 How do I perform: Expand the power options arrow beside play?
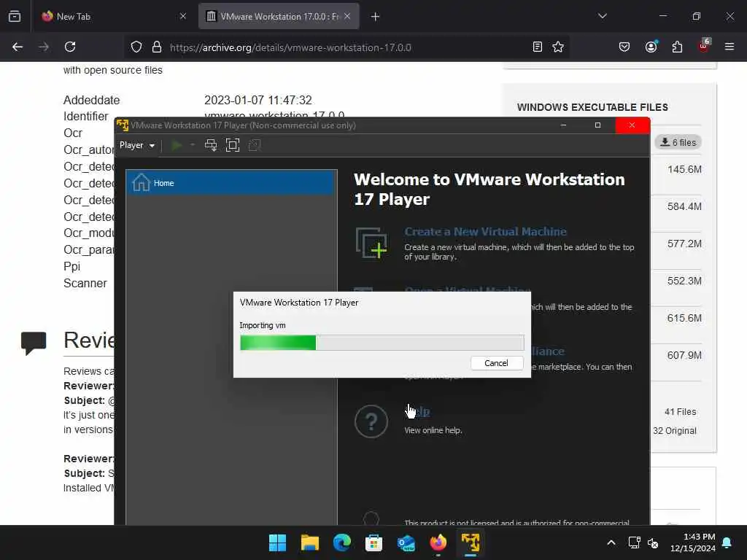click(x=193, y=145)
